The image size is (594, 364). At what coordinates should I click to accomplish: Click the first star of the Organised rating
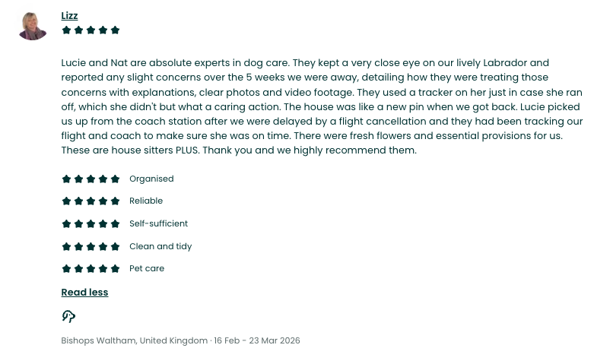66,179
